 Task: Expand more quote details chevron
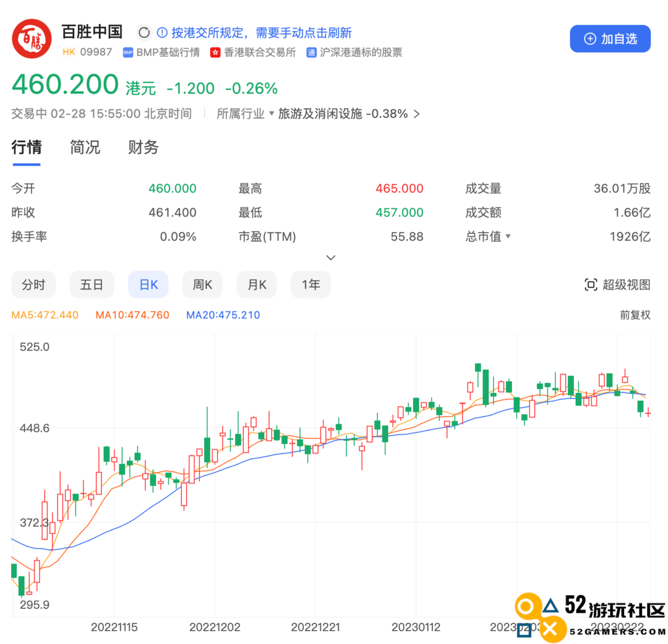330,257
